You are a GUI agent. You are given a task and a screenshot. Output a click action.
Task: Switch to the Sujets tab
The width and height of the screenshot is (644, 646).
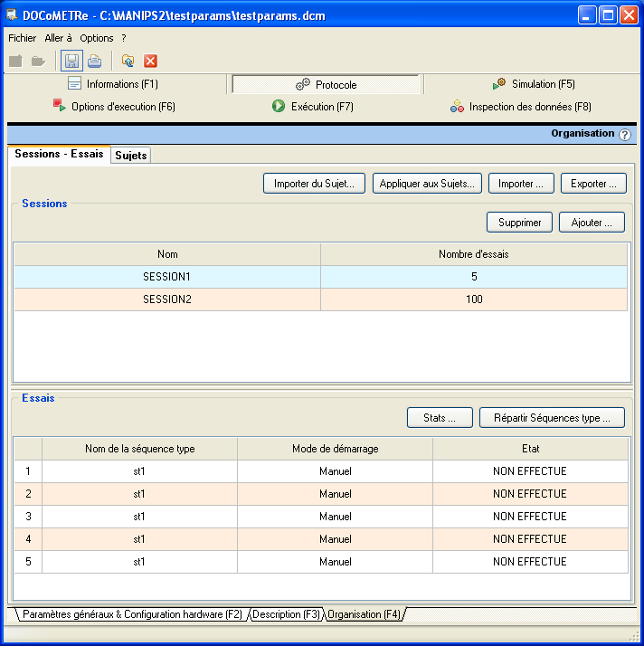click(130, 156)
